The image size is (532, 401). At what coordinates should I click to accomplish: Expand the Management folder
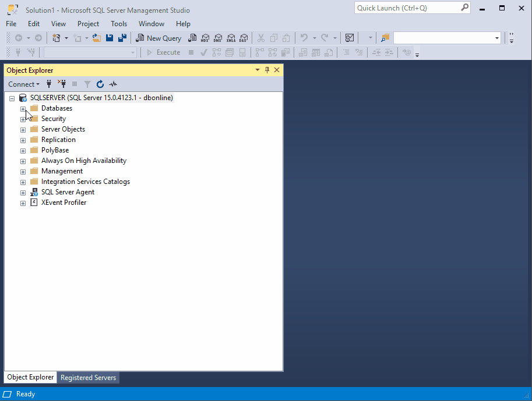(x=23, y=172)
